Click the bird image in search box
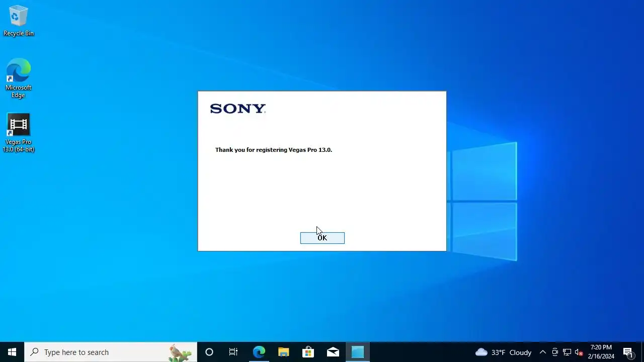 click(x=180, y=352)
